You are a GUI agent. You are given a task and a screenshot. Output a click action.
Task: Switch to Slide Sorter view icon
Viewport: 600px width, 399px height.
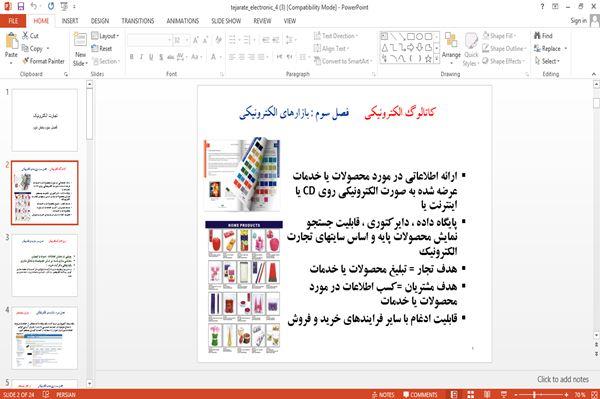pyautogui.click(x=471, y=394)
